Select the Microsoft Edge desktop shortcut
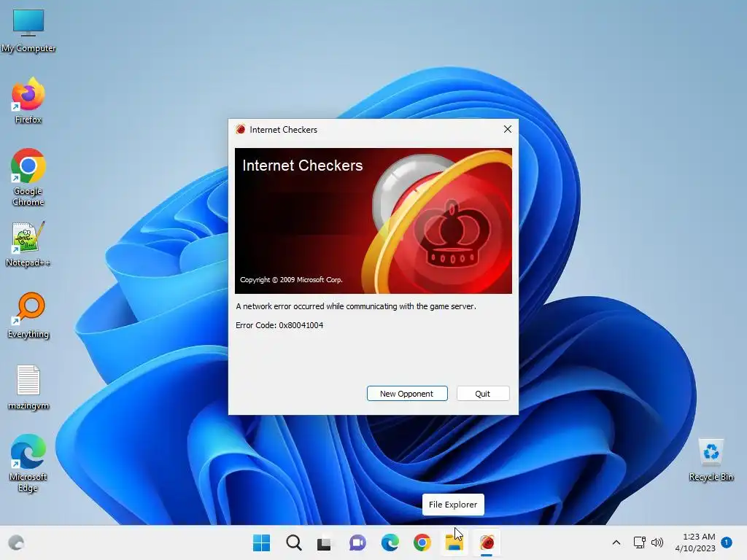 (28, 463)
